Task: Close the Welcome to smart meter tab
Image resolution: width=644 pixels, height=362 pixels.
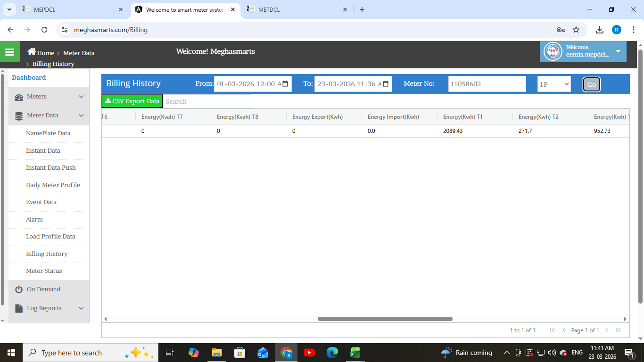Action: 233,9
